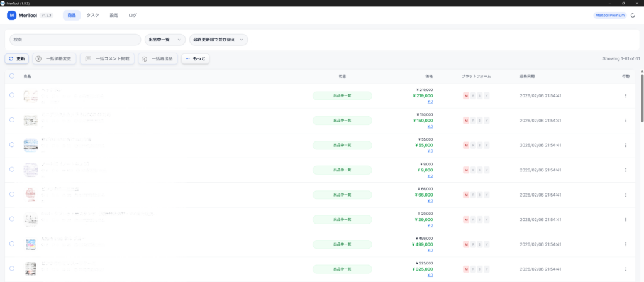Click red M platform badge on ¥150,000 row

coord(466,120)
